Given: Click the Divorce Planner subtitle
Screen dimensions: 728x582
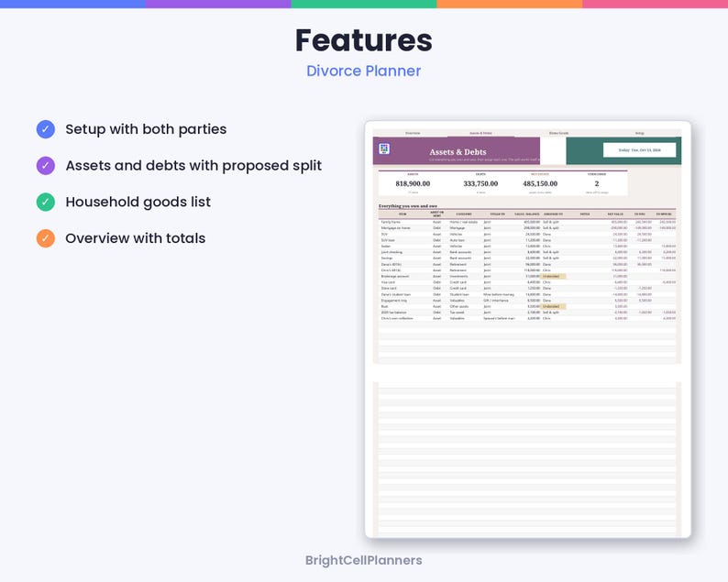Looking at the screenshot, I should [363, 71].
